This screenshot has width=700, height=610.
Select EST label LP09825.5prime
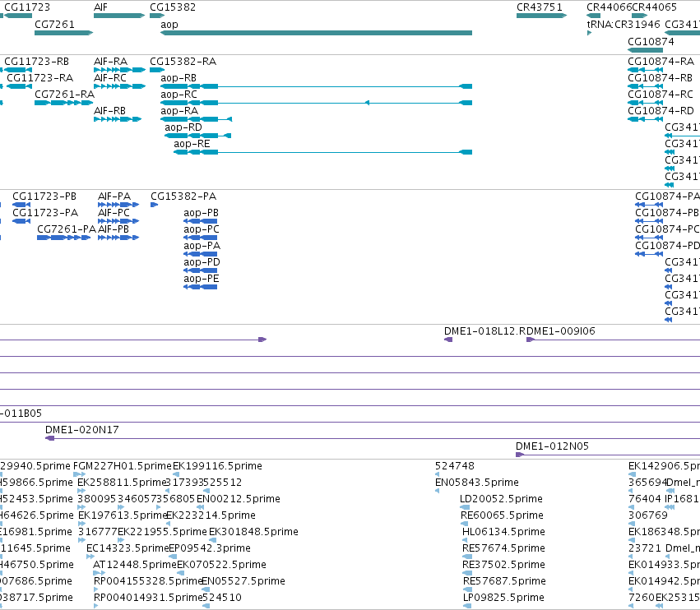[x=503, y=598]
